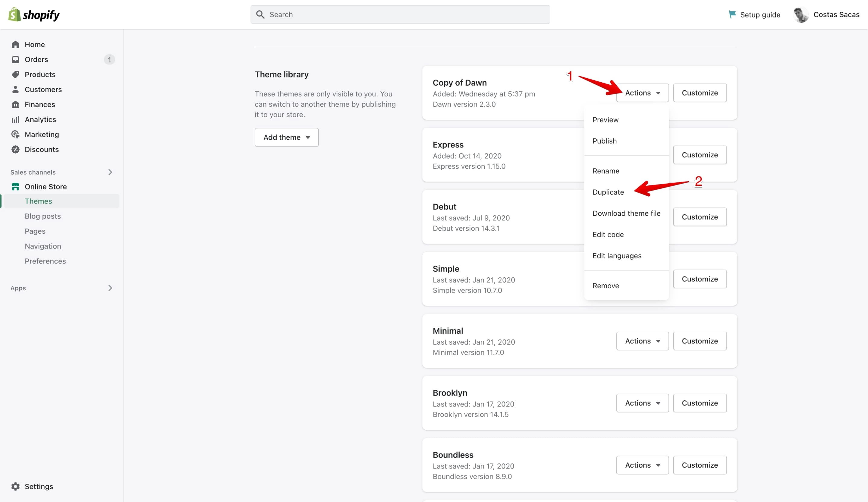Click the Copy of Dawn theme title
Viewport: 868px width, 502px height.
click(460, 83)
